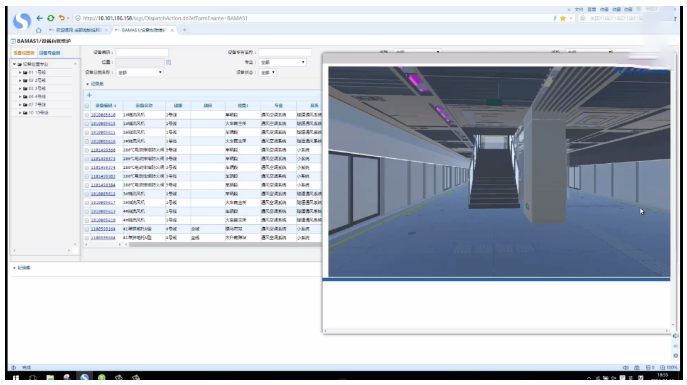This screenshot has height=385, width=687.
Task: Expand the 10 10号线 tree node
Action: click(x=20, y=113)
